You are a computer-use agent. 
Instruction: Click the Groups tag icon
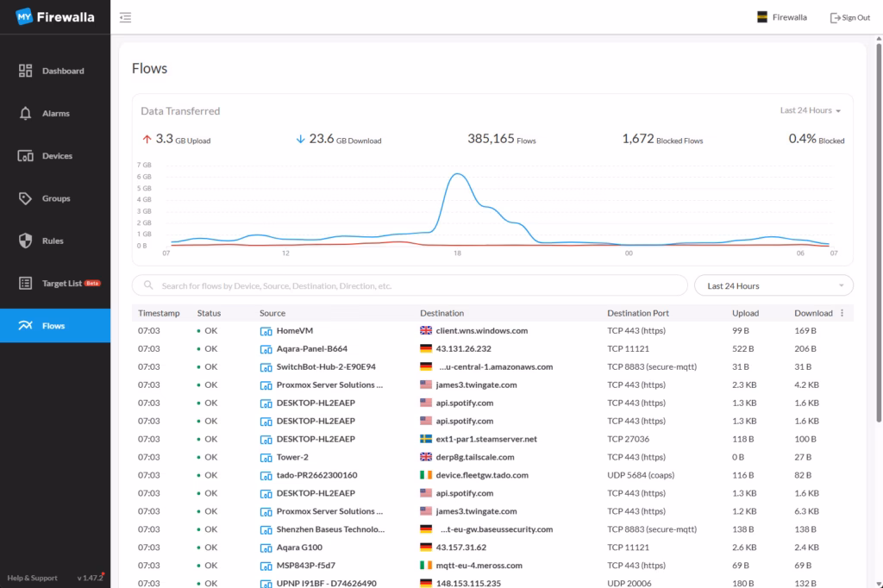pyautogui.click(x=25, y=198)
